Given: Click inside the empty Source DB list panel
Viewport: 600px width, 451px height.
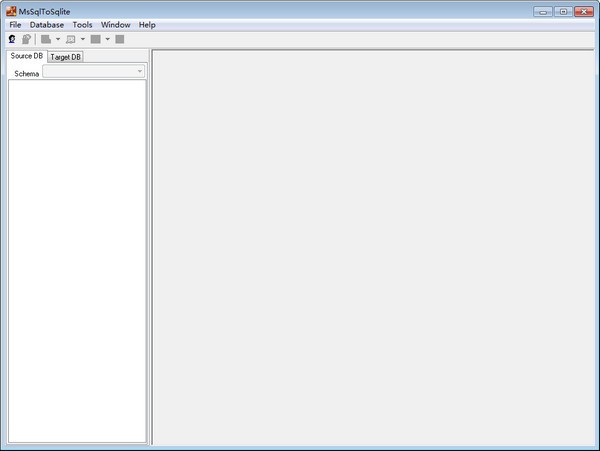Looking at the screenshot, I should (x=77, y=260).
